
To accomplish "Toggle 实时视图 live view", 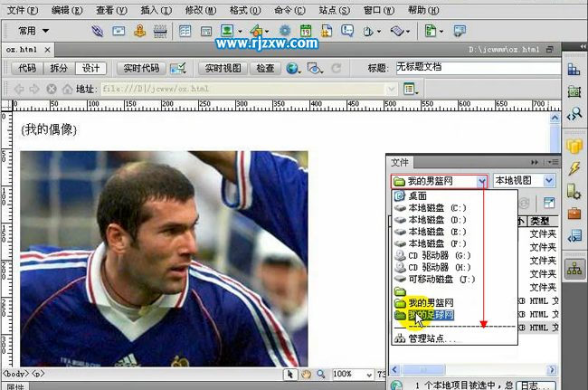I will click(x=223, y=68).
